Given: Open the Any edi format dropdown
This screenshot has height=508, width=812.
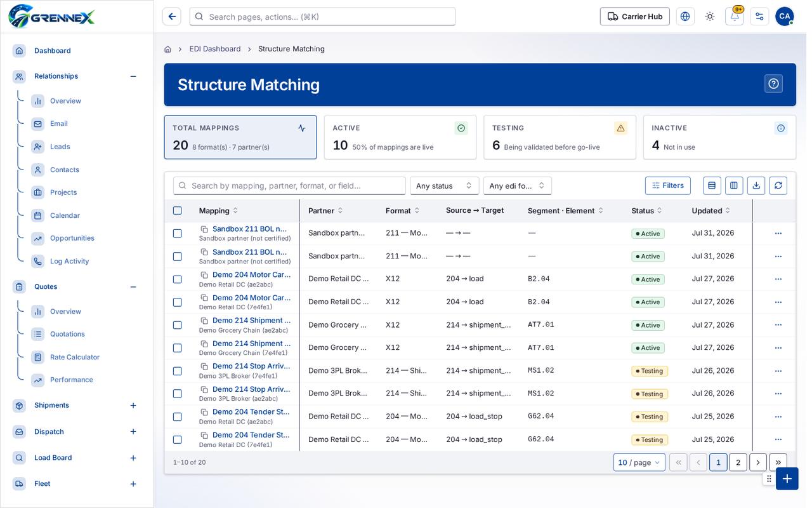Looking at the screenshot, I should click(518, 185).
